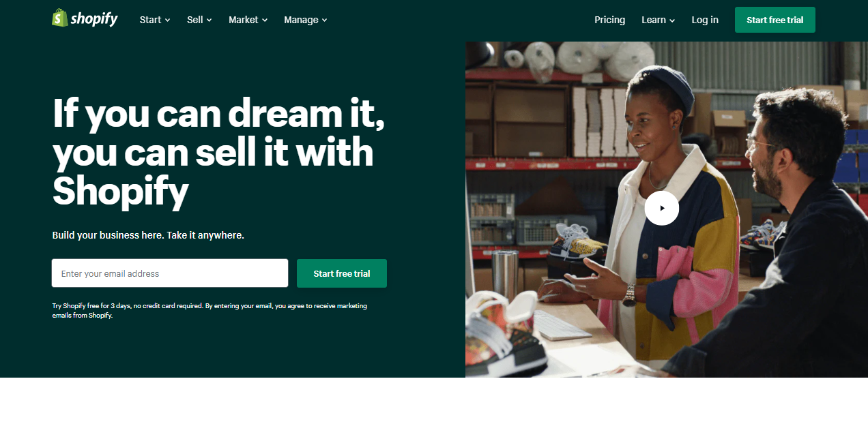
Task: Open the Start dropdown menu
Action: click(155, 20)
